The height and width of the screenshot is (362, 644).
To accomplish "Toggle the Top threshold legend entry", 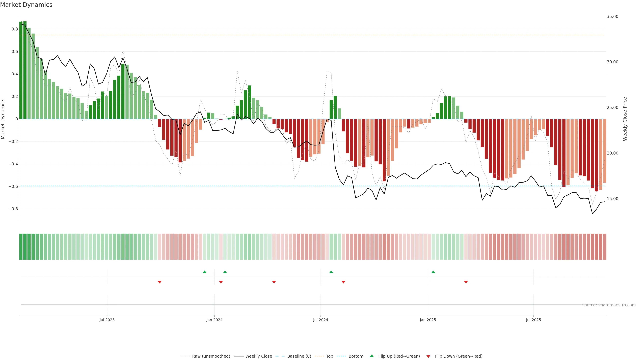I will pyautogui.click(x=330, y=356).
